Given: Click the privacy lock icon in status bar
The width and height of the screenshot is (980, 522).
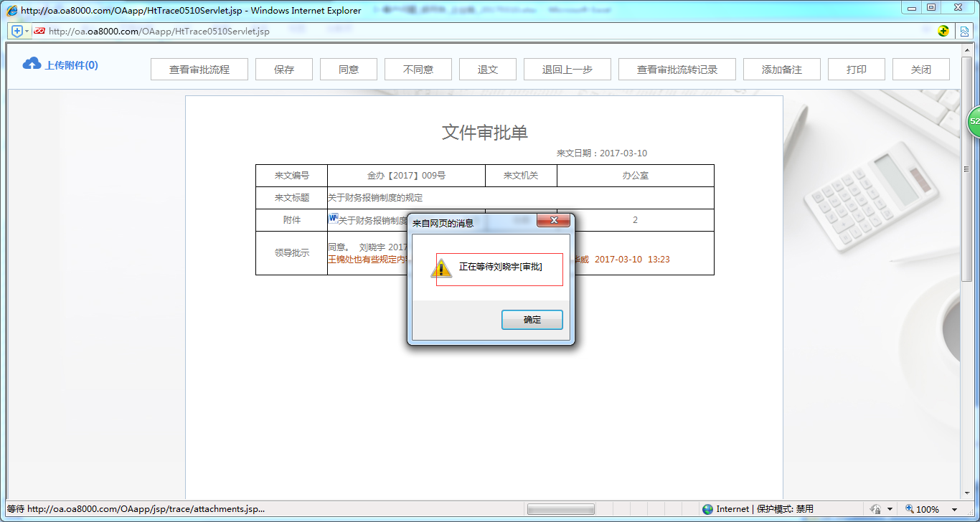Looking at the screenshot, I should [875, 509].
